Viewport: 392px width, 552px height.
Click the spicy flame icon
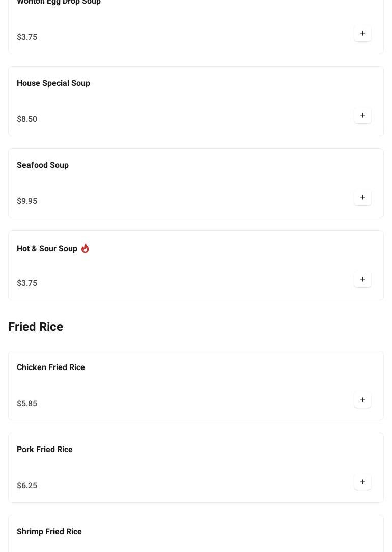85,248
